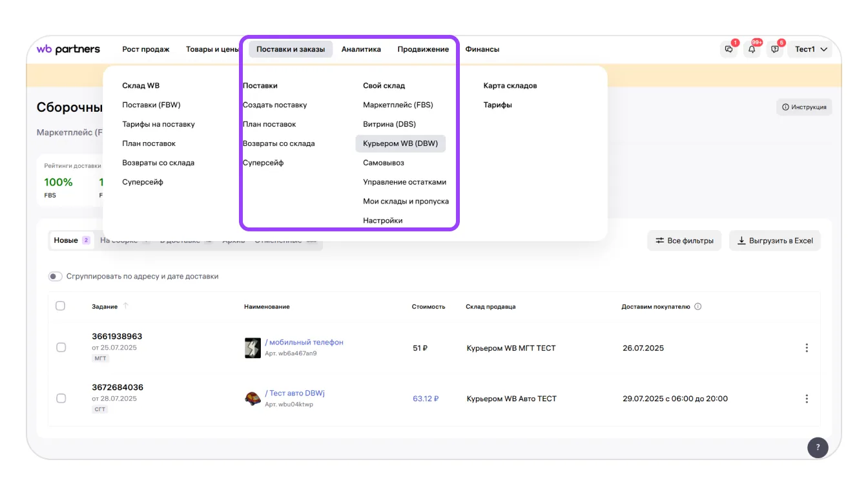The height and width of the screenshot is (495, 868).
Task: Sort by Задание column arrow
Action: pos(125,306)
